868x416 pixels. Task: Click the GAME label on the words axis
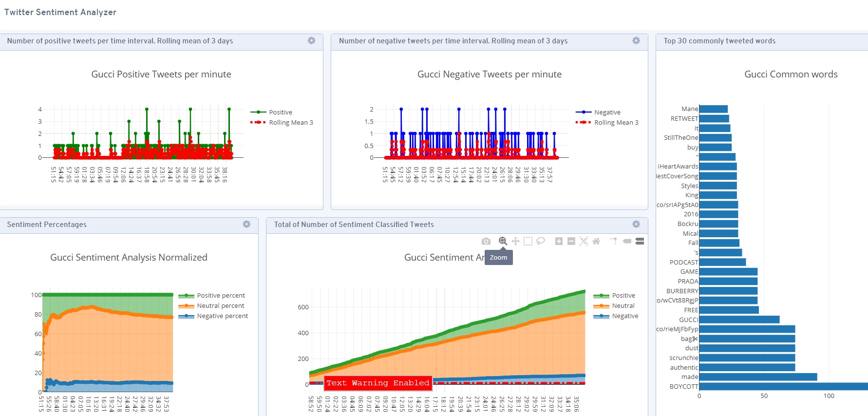point(689,271)
